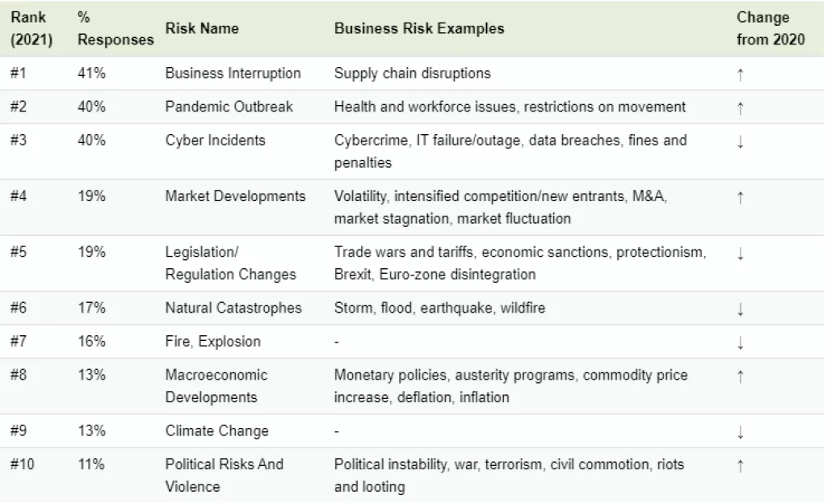Click the Business Risk Examples column header
The height and width of the screenshot is (504, 827).
pos(419,28)
